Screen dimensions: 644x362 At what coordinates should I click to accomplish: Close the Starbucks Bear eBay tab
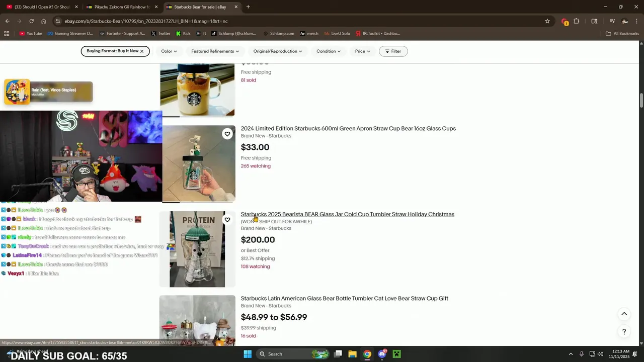tap(236, 7)
